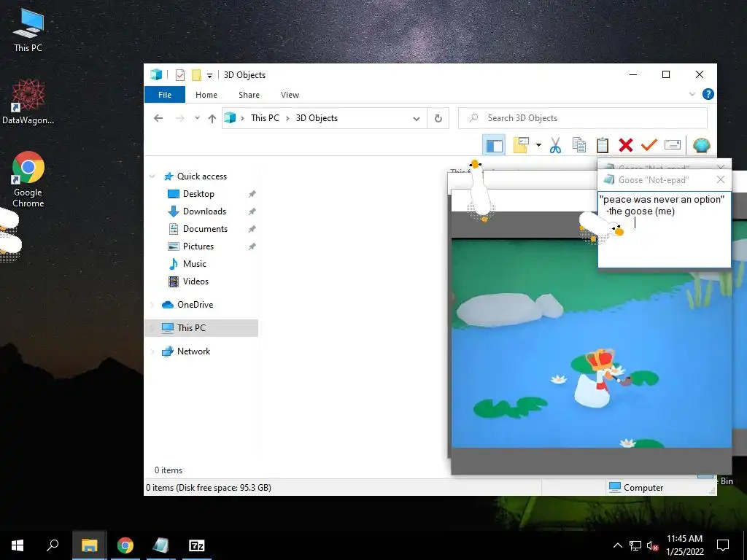
Task: Click the muted volume tray icon
Action: pos(652,545)
